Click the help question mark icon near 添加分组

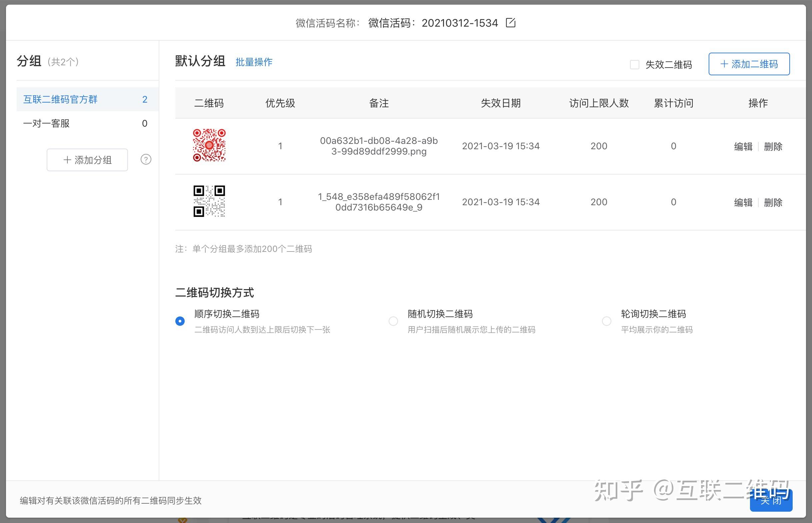tap(146, 159)
